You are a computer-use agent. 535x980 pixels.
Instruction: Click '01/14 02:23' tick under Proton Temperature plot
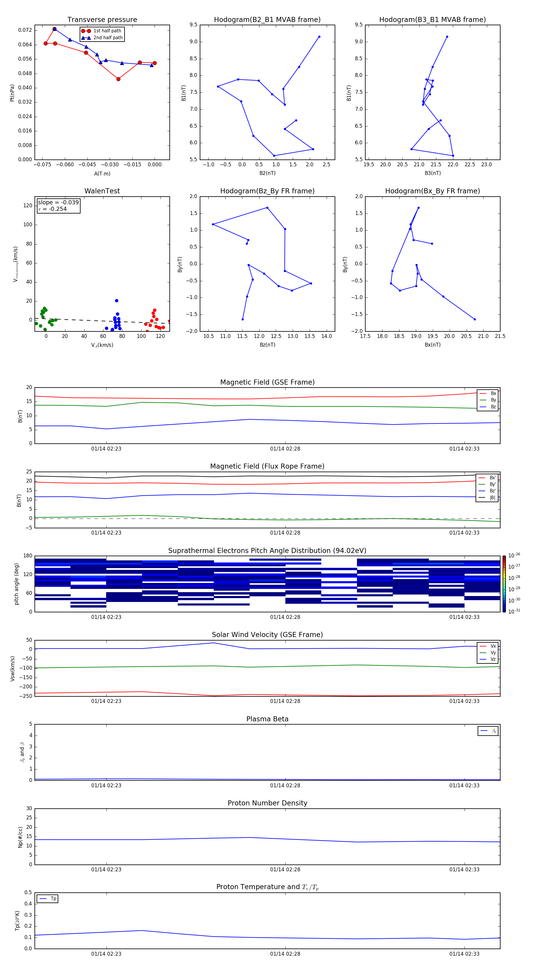(106, 954)
